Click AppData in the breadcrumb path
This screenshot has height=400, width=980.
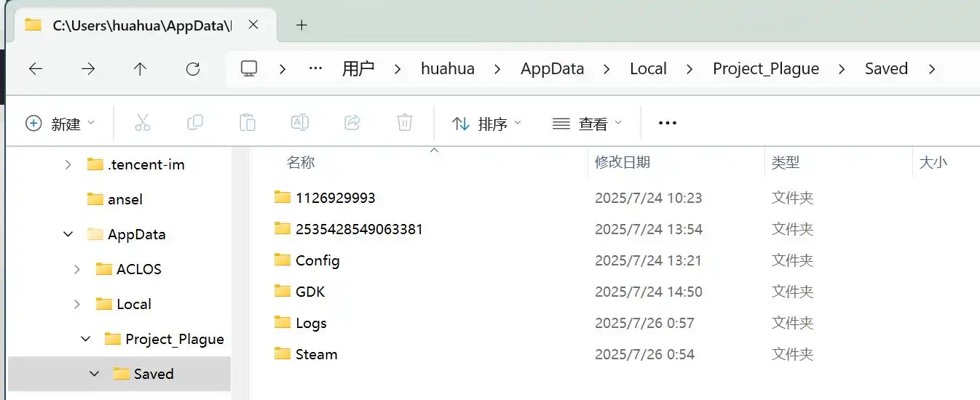coord(553,69)
